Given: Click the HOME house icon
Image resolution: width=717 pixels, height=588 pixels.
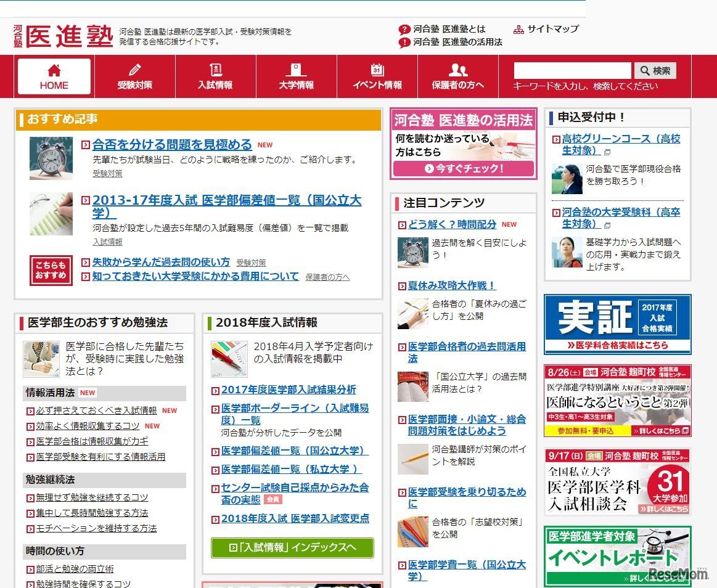Looking at the screenshot, I should pyautogui.click(x=53, y=70).
